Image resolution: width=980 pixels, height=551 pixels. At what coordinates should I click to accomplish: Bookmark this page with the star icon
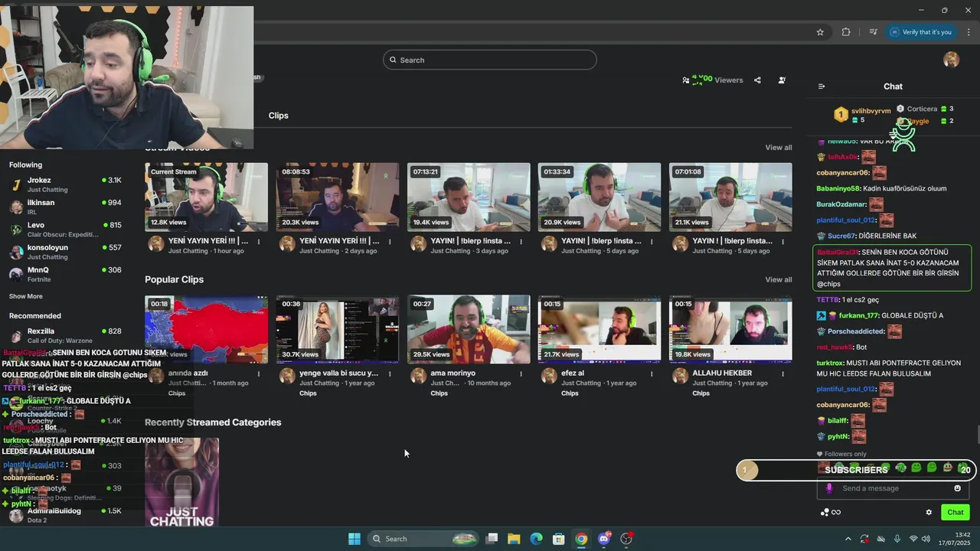[820, 32]
